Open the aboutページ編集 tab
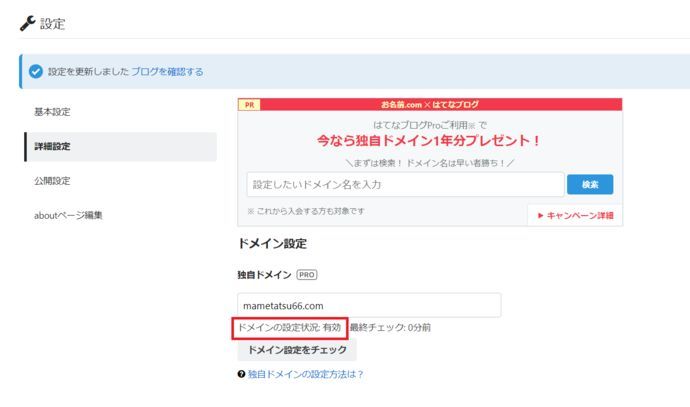 point(68,215)
